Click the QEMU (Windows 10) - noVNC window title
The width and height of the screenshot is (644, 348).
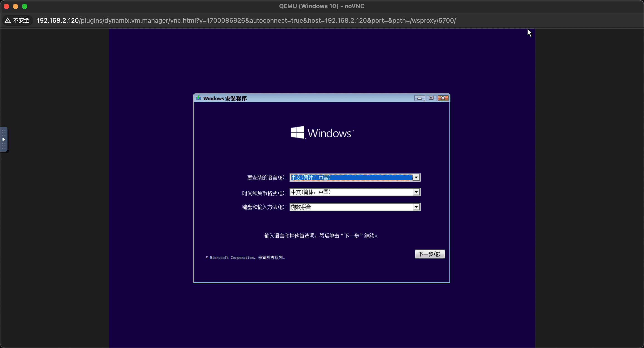322,6
